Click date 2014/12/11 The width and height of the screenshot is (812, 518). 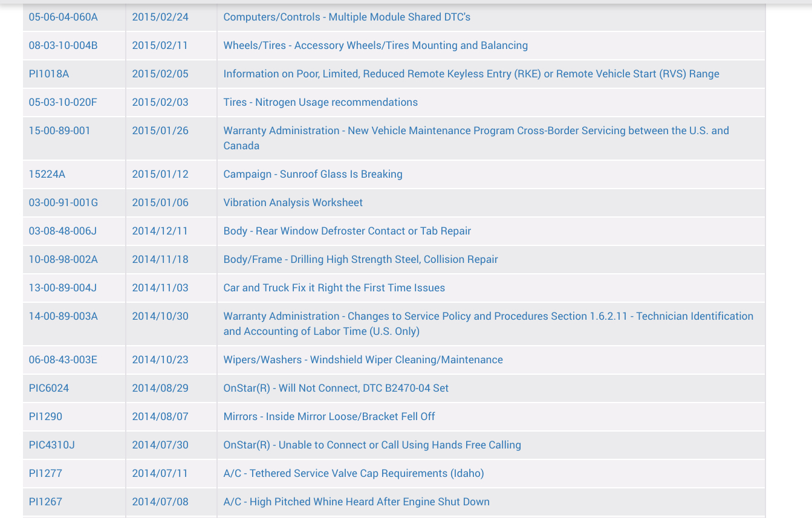(160, 231)
